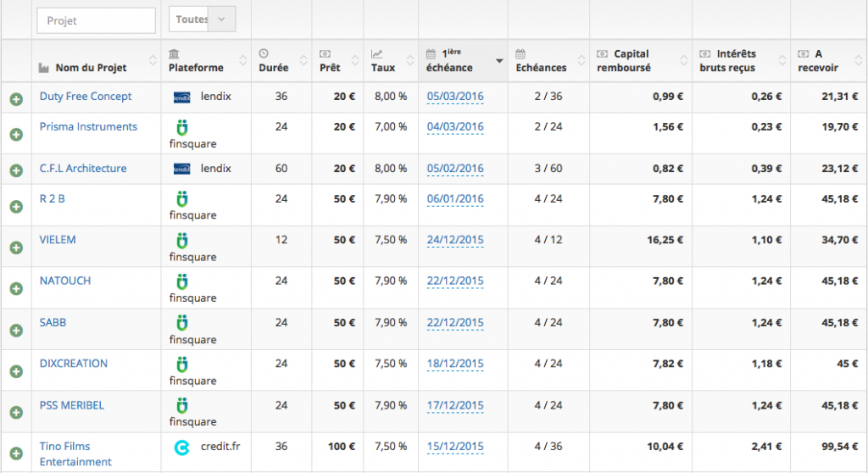Expand the DIXCREATION row details
This screenshot has width=868, height=473.
16,371
